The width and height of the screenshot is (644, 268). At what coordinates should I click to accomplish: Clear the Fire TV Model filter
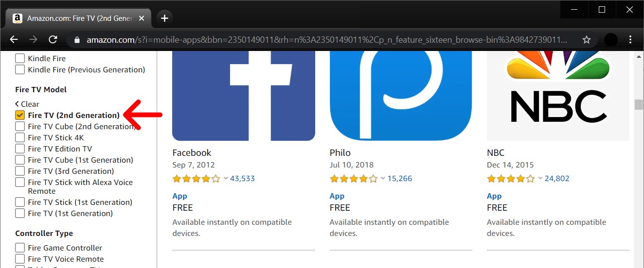click(27, 104)
